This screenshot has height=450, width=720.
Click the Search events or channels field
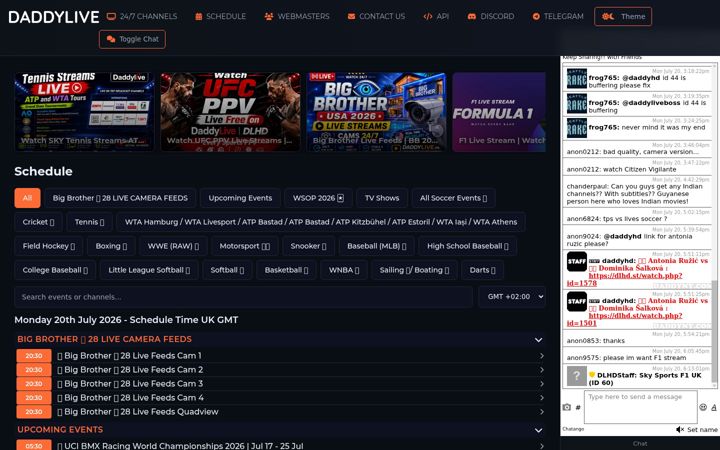pyautogui.click(x=243, y=297)
